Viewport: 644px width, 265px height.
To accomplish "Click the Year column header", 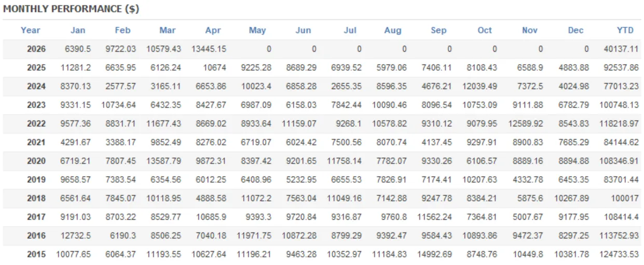I will (x=31, y=30).
